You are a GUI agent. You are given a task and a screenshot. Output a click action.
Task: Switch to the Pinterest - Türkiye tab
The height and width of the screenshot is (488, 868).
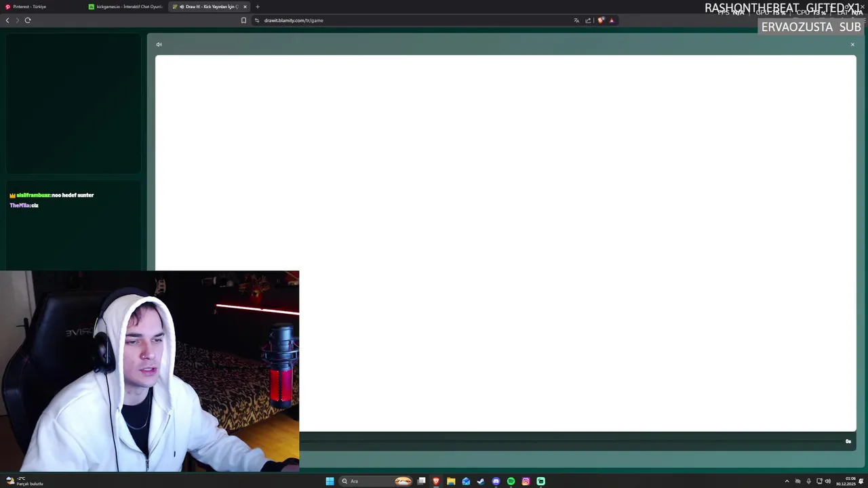pos(42,7)
